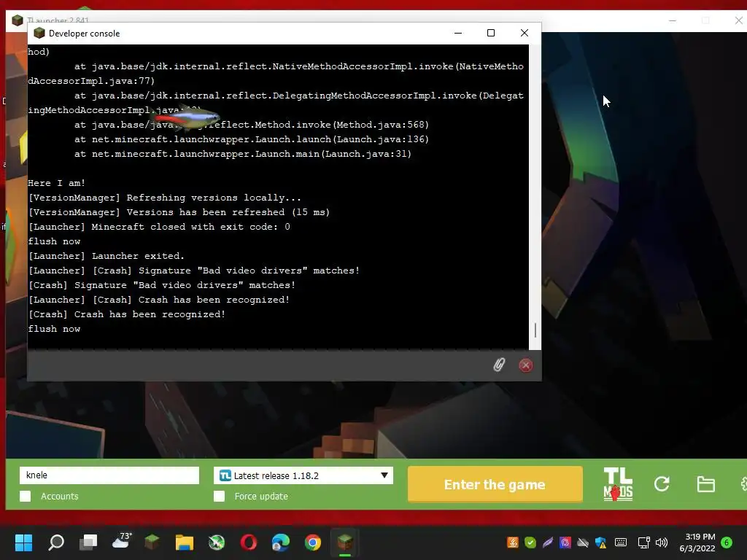Launch Microsoft Edge from the taskbar
This screenshot has height=560, width=747.
click(281, 542)
